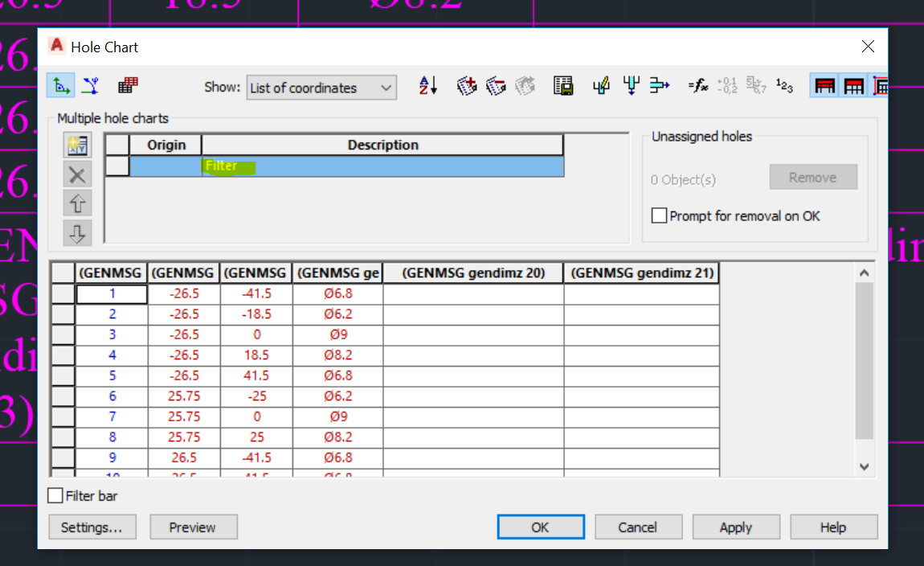This screenshot has height=566, width=924.
Task: Activate the edit hole data pencil tool
Action: point(601,84)
